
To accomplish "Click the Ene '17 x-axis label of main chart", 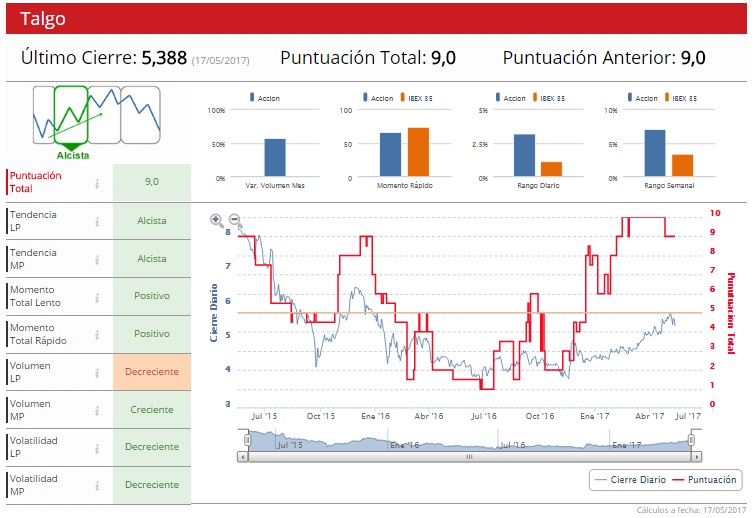I will pyautogui.click(x=595, y=416).
